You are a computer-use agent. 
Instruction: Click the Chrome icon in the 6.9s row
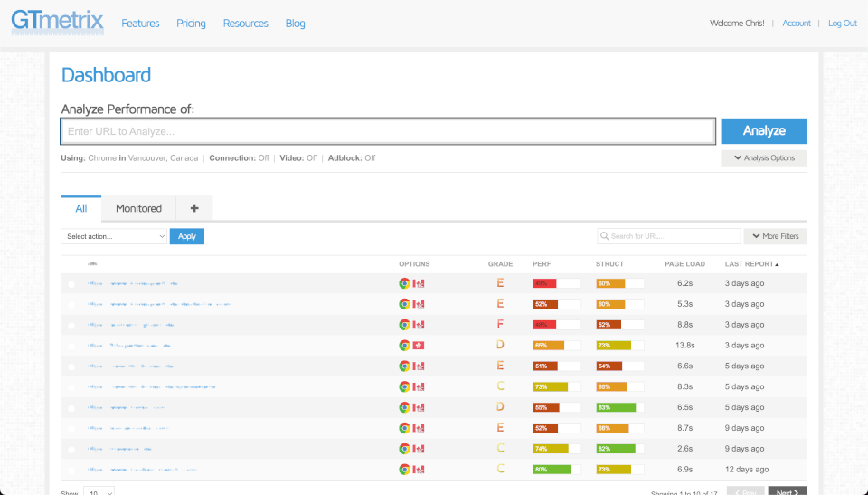(405, 470)
